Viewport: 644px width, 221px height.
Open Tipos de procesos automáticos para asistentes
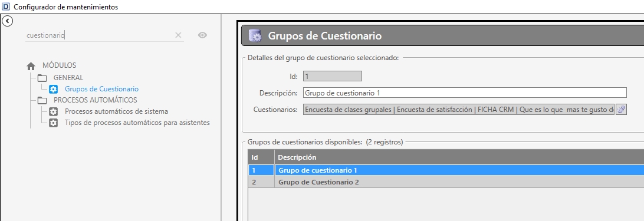pos(137,123)
